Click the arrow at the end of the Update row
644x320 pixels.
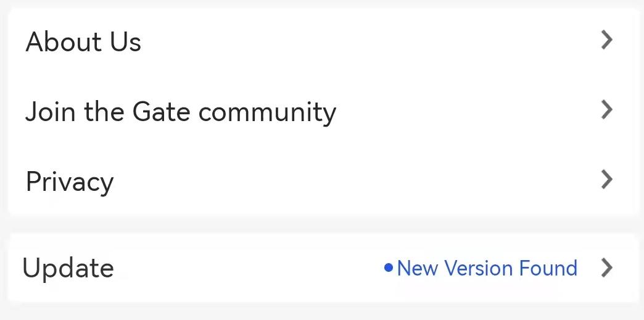point(607,268)
